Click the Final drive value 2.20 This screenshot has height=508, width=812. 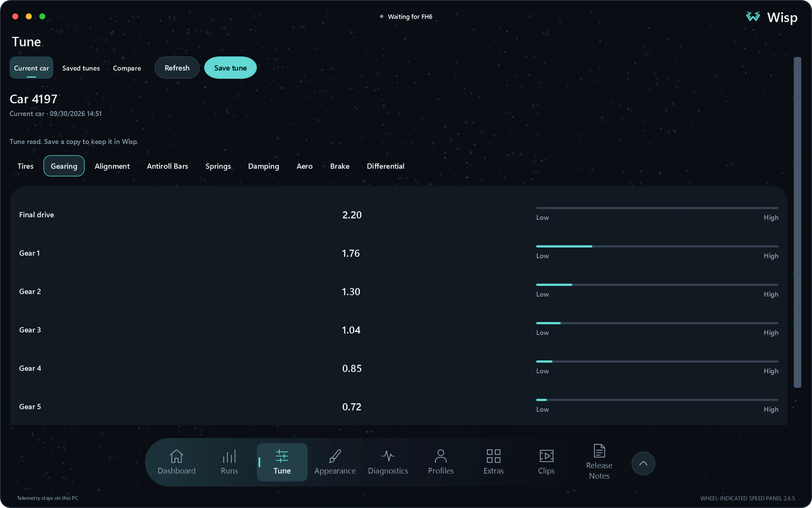352,215
